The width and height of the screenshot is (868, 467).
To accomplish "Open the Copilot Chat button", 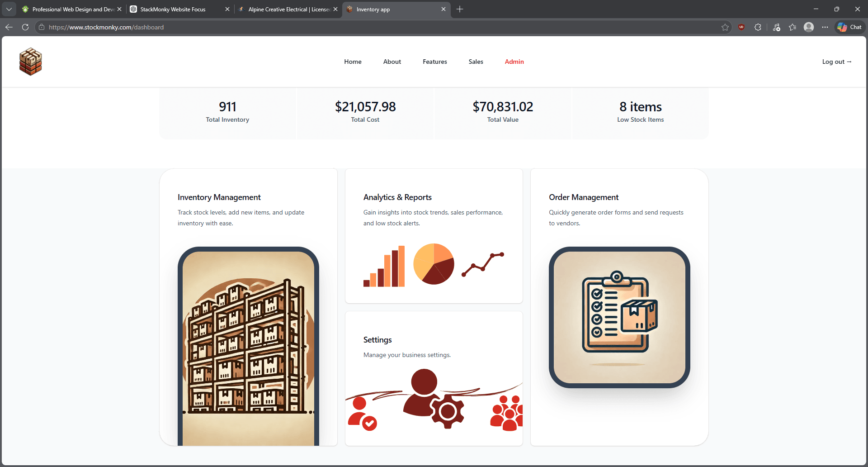I will click(849, 27).
